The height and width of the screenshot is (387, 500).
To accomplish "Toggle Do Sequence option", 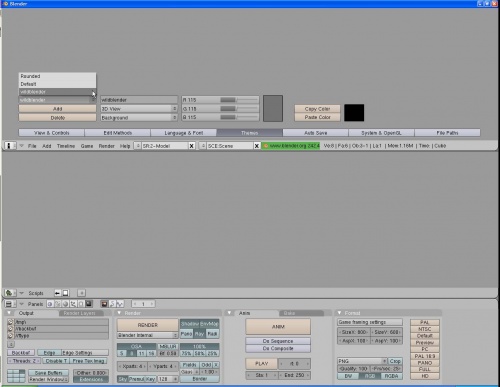I will [278, 341].
